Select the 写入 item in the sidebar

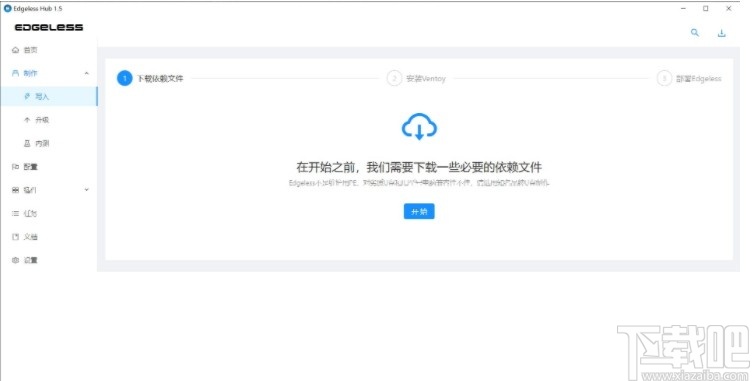pyautogui.click(x=48, y=96)
